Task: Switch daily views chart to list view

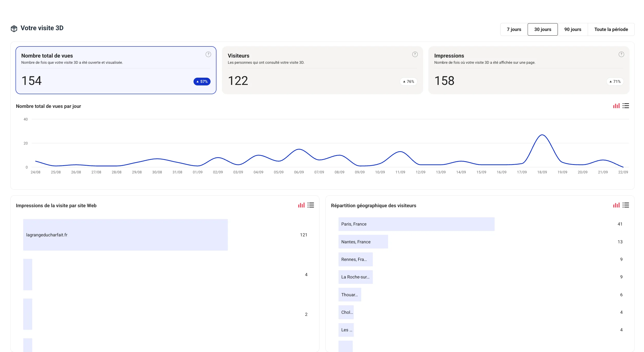Action: 626,106
